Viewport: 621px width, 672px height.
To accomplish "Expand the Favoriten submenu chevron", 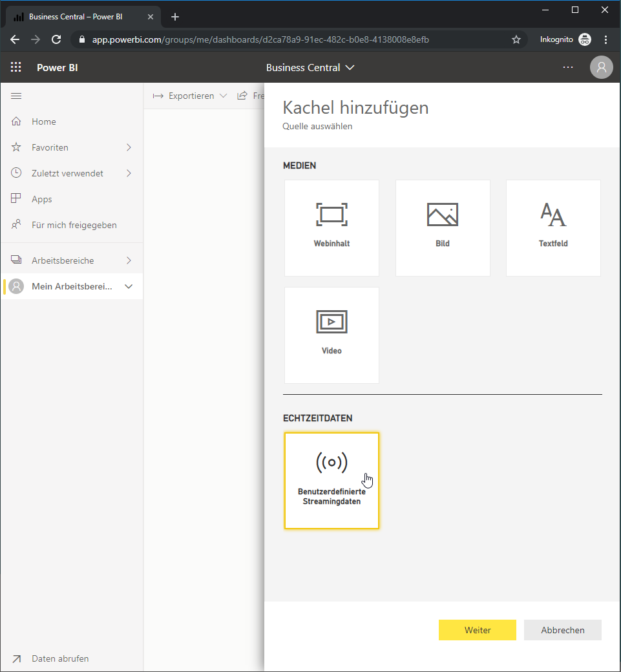I will [129, 147].
